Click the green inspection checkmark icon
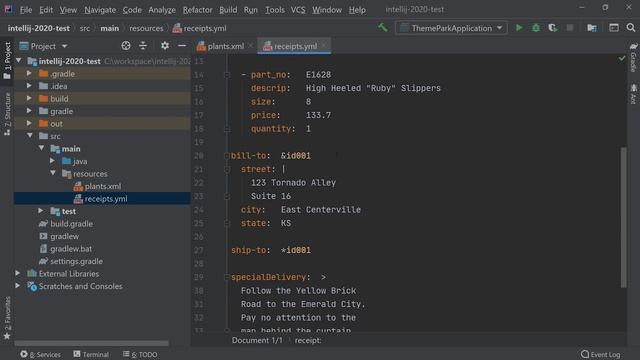This screenshot has width=640, height=360. click(622, 58)
